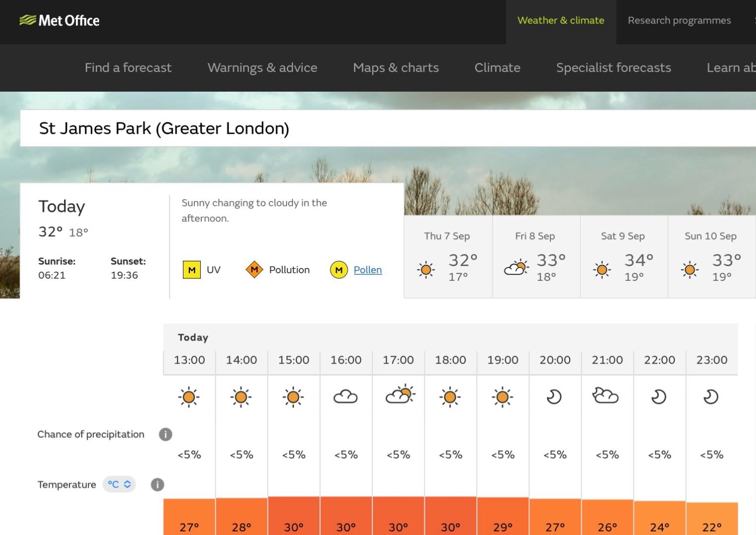Click the UV label
The image size is (756, 535).
[214, 270]
